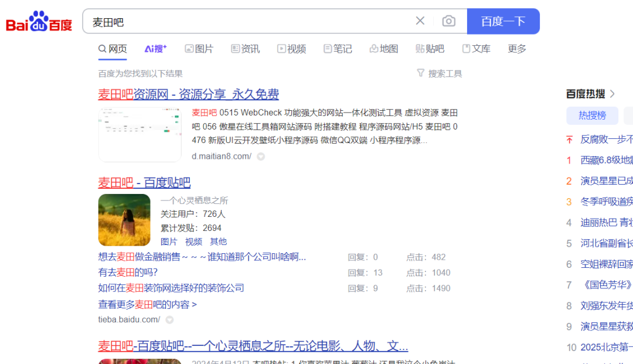
Task: Open hot search 河北省副省长
Action: (607, 243)
